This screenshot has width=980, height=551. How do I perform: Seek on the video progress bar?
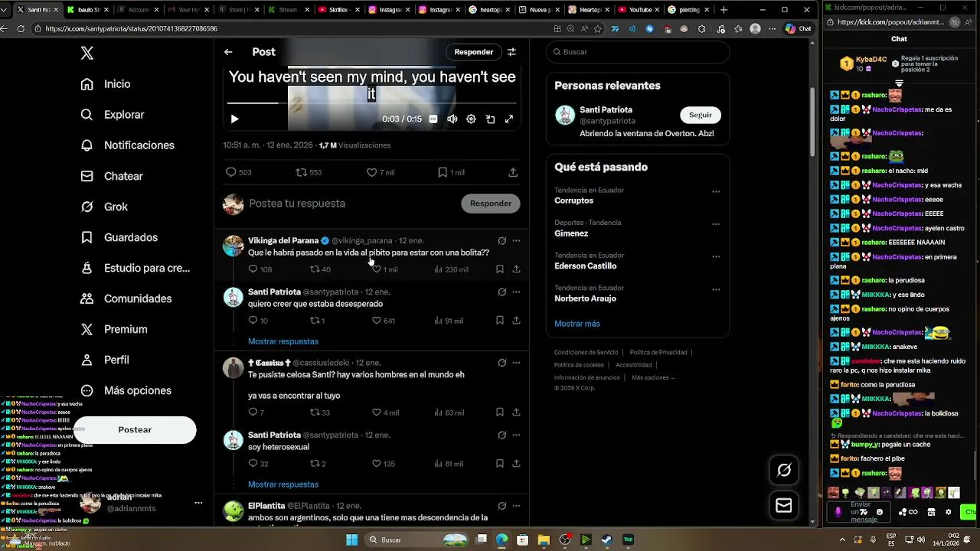click(x=371, y=103)
